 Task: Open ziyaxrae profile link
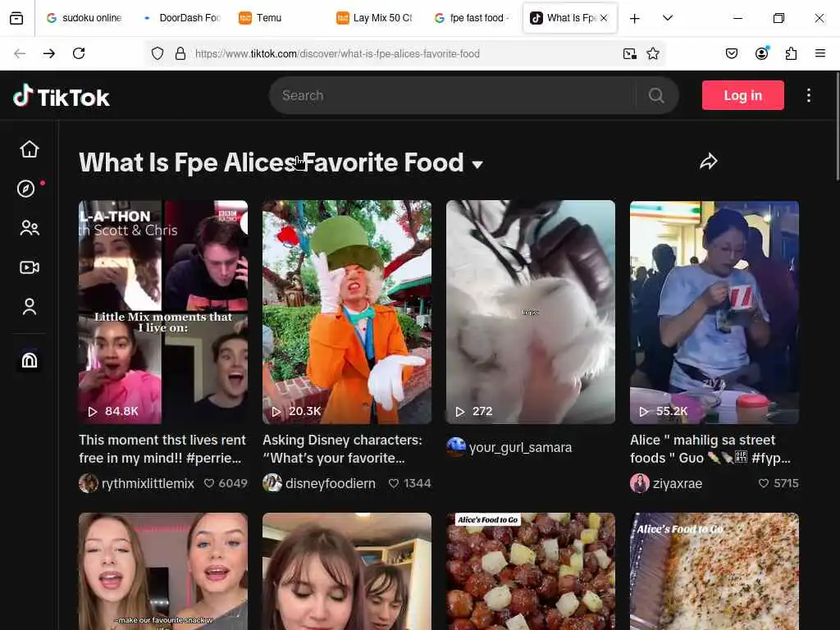click(x=677, y=483)
